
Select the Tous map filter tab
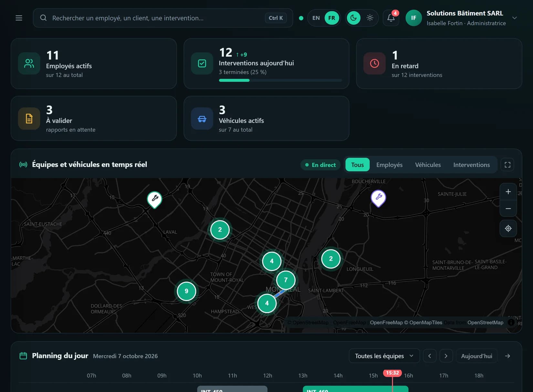tap(357, 165)
